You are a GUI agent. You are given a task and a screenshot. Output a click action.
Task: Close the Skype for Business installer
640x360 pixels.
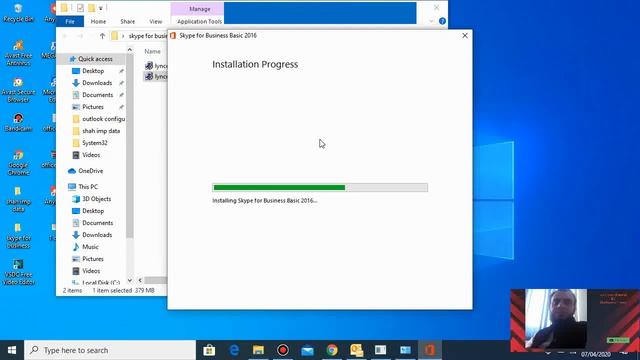465,36
